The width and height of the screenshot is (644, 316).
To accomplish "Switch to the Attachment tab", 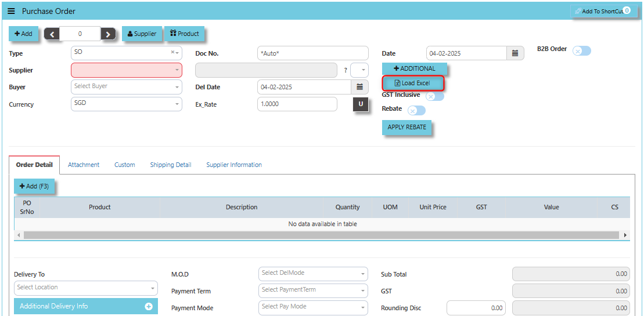I will coord(84,165).
